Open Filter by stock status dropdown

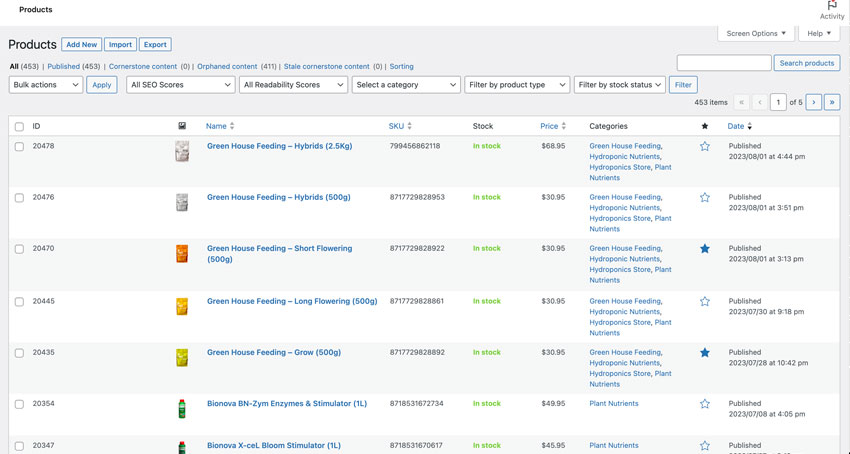[x=620, y=85]
